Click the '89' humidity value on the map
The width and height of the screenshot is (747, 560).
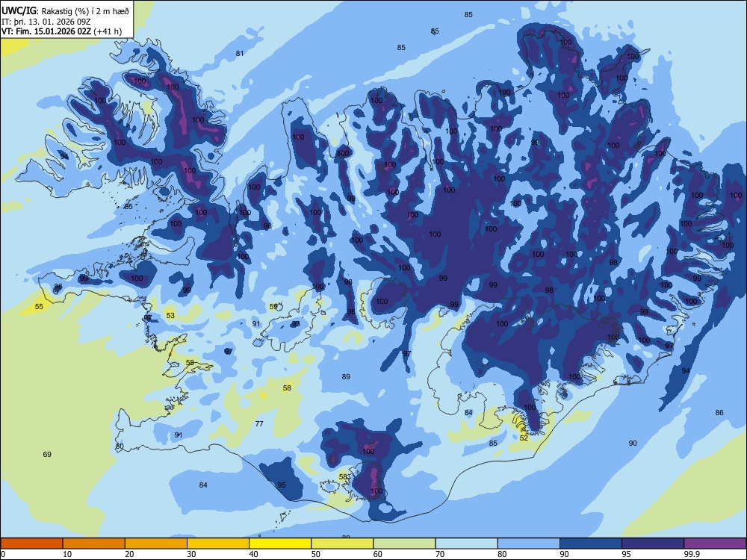(346, 376)
